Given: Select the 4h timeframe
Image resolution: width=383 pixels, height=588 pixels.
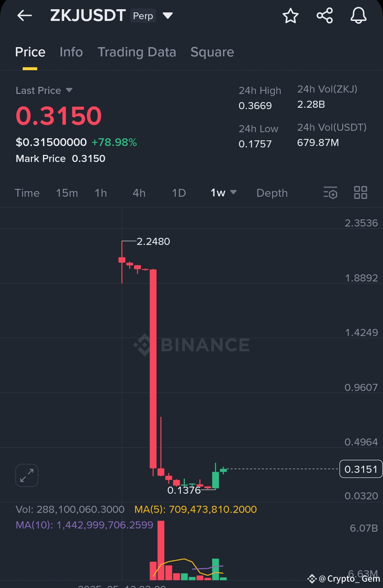Looking at the screenshot, I should click(x=139, y=193).
